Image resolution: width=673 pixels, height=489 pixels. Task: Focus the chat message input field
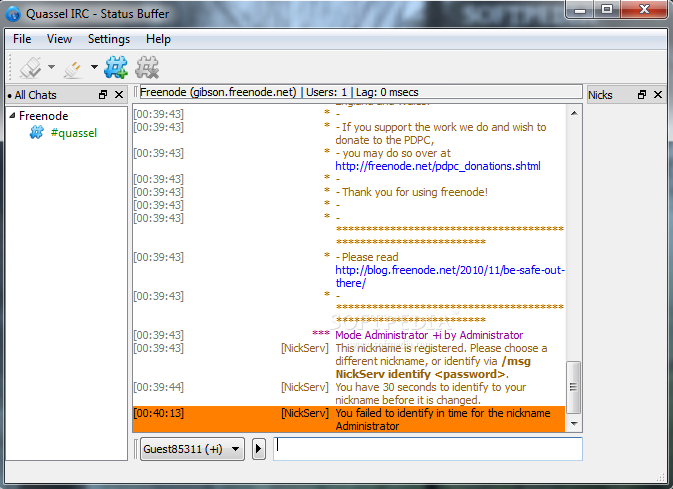pyautogui.click(x=427, y=449)
